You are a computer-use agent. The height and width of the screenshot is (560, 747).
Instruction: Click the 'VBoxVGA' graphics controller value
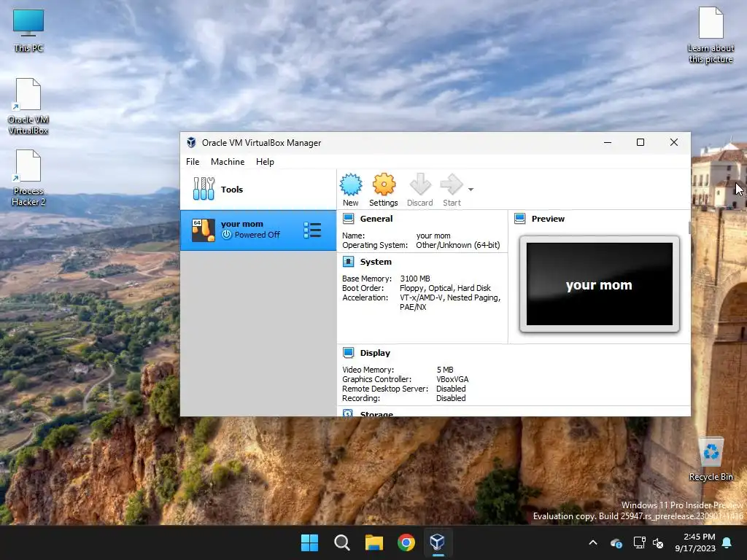tap(452, 379)
